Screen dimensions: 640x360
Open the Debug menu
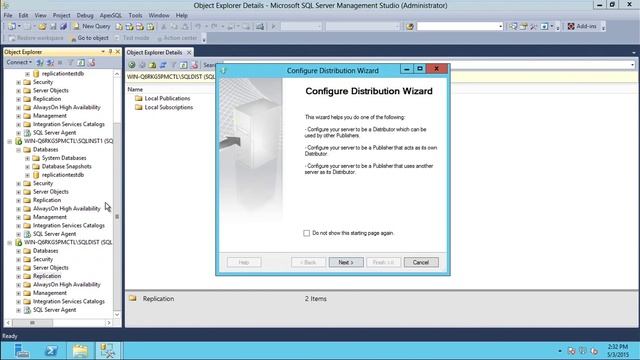pos(85,16)
